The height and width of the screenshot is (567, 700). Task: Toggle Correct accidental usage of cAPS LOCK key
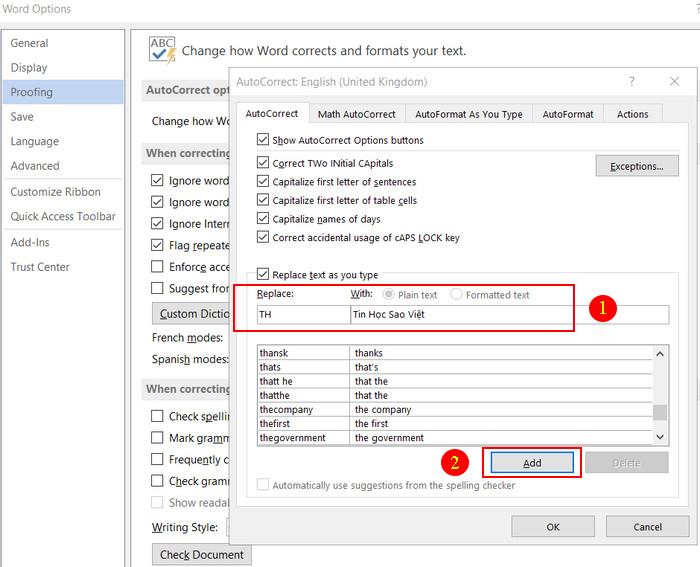point(263,237)
